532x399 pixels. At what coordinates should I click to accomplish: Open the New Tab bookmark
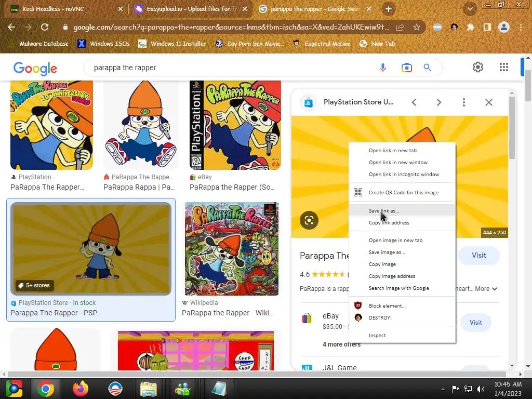(377, 44)
